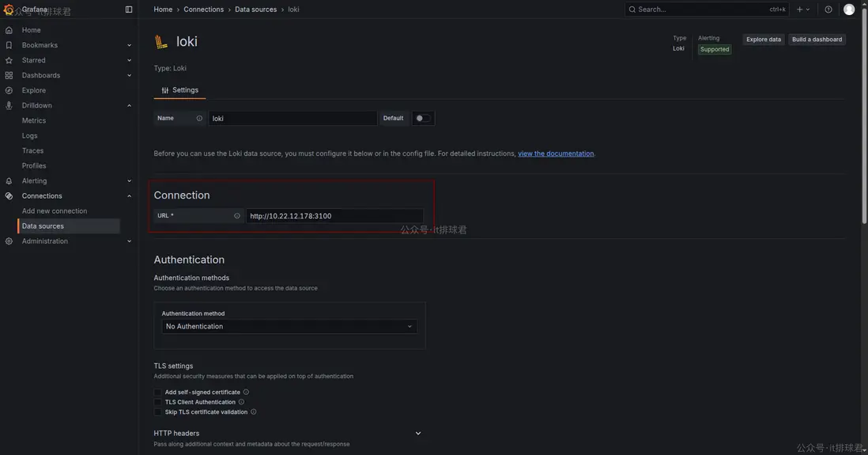868x455 pixels.
Task: Click the Administration gear icon
Action: [9, 241]
